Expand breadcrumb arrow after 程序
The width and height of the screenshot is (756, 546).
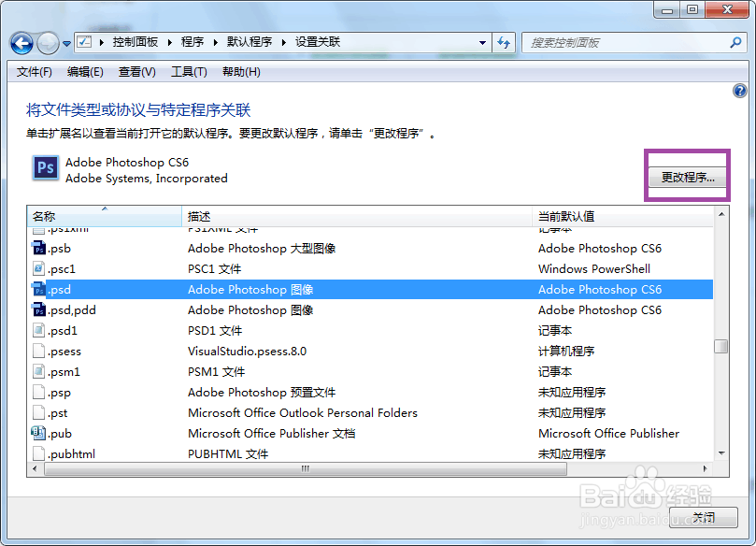point(216,42)
